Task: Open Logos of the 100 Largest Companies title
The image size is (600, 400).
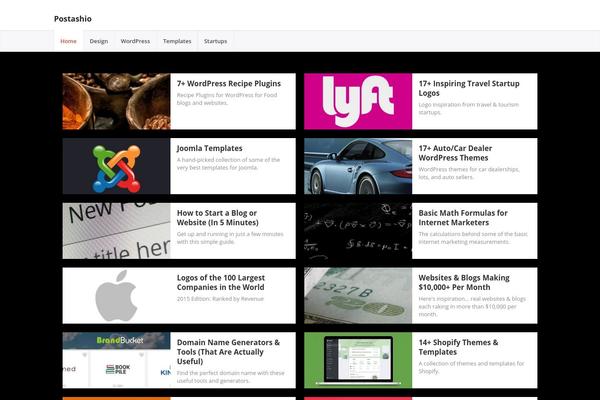Action: (221, 282)
